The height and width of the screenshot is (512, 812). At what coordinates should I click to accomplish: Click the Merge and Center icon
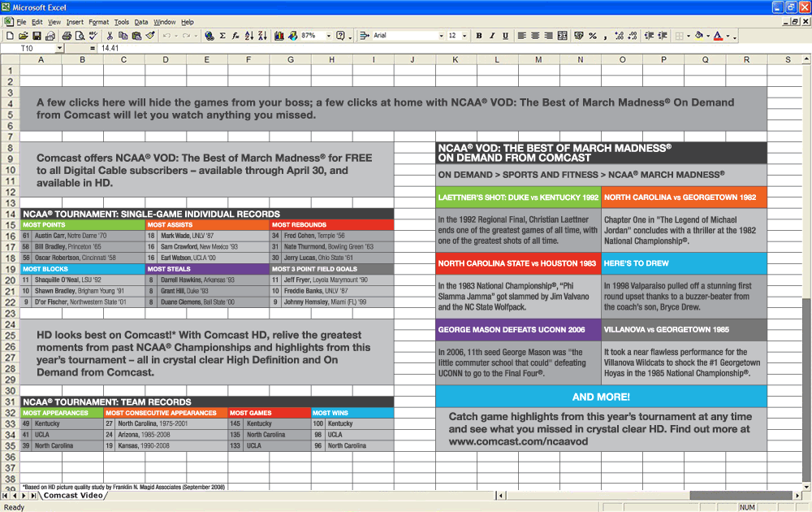[x=563, y=36]
